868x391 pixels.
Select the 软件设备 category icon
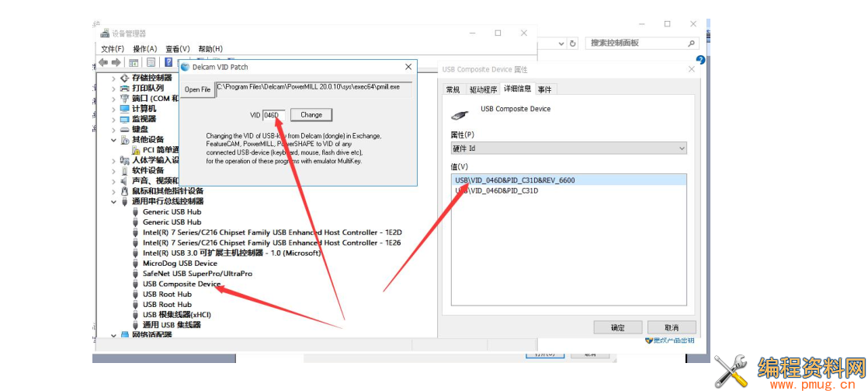click(x=124, y=170)
